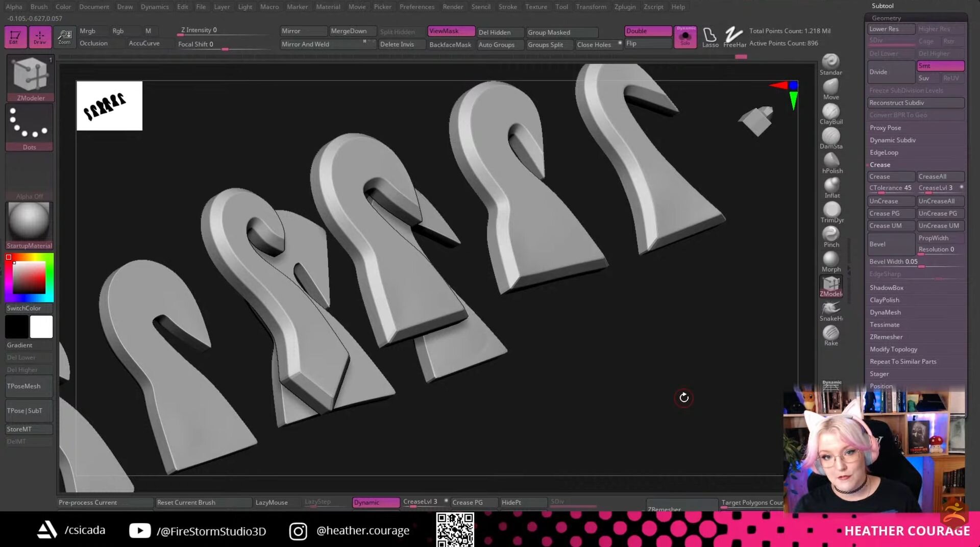This screenshot has width=980, height=547.
Task: Pick the FreeHand stroke icon
Action: [734, 37]
